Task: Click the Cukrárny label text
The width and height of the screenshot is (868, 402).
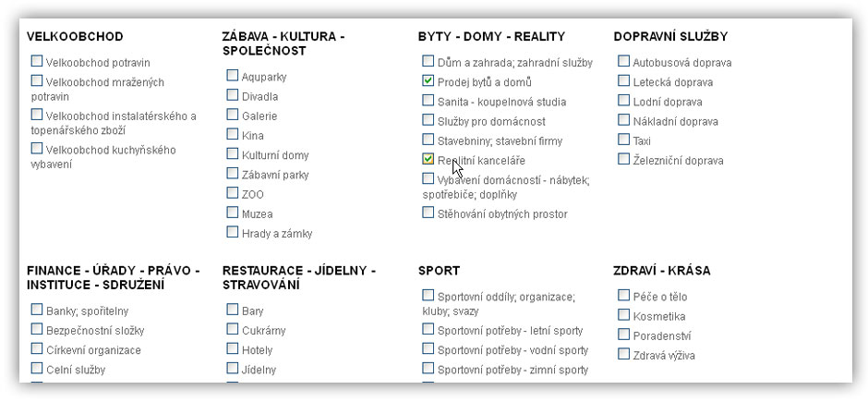Action: 263,331
